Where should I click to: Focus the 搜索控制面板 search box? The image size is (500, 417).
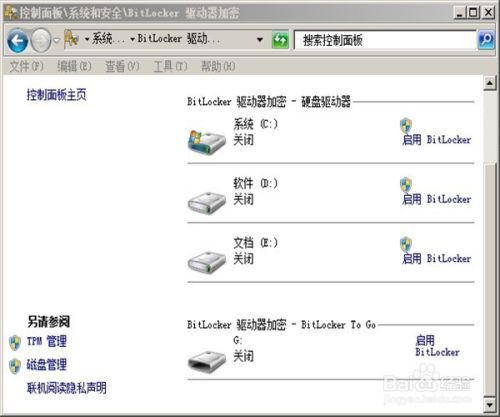[385, 40]
